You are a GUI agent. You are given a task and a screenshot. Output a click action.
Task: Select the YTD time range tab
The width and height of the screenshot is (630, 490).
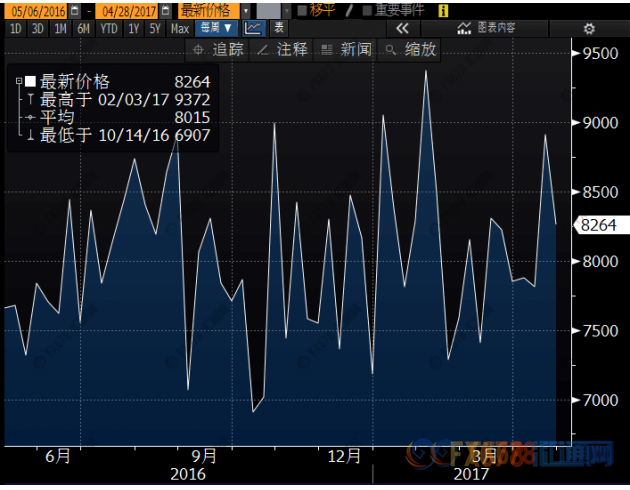[108, 28]
